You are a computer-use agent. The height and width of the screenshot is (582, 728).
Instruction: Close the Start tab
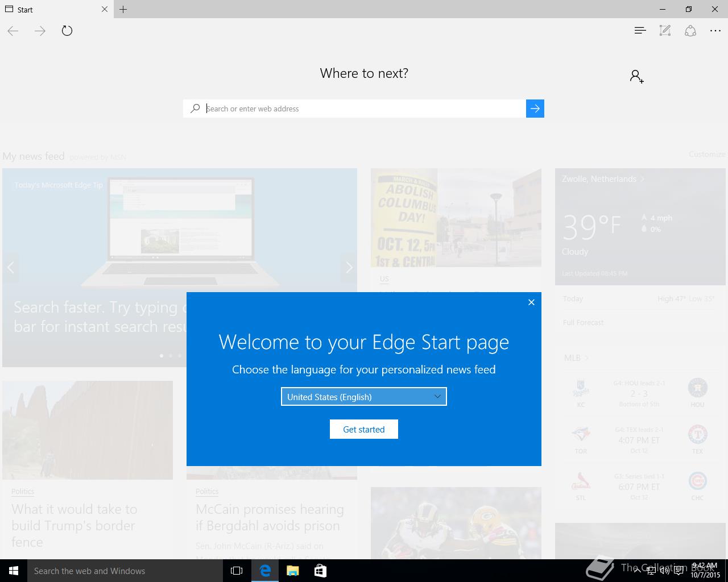[x=105, y=9]
